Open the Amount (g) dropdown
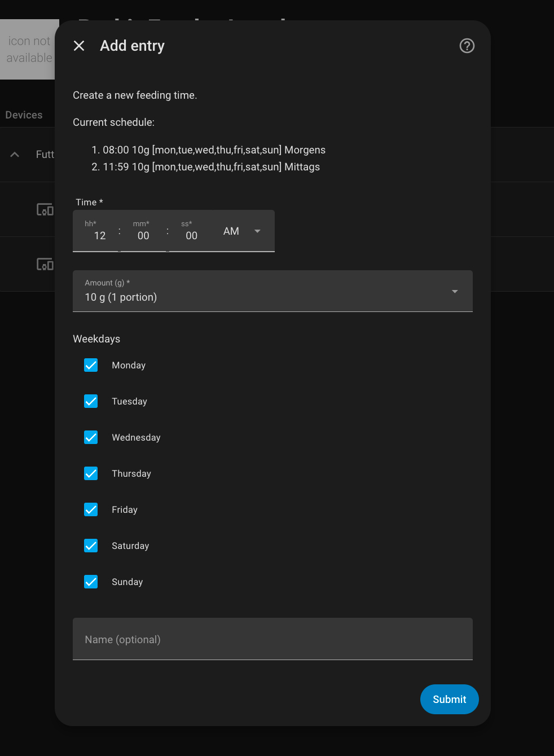 [x=272, y=291]
